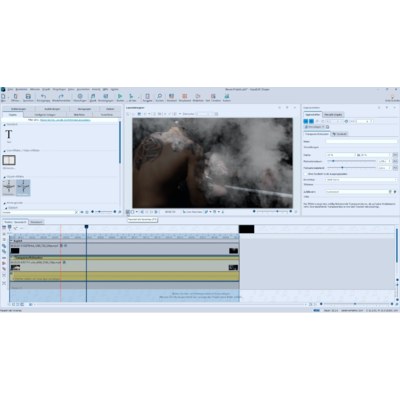Click the clear search X icon in toolbox
The image size is (400, 400).
tap(76, 212)
